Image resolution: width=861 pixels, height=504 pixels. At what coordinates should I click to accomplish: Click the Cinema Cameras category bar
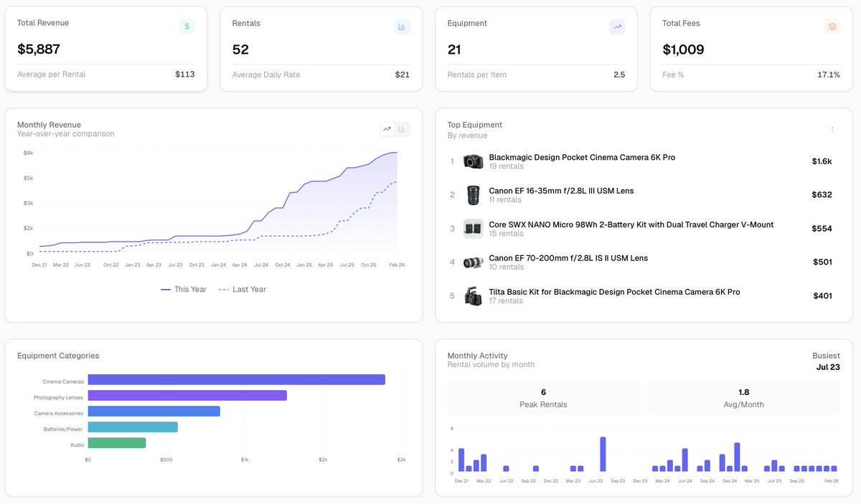(x=236, y=380)
